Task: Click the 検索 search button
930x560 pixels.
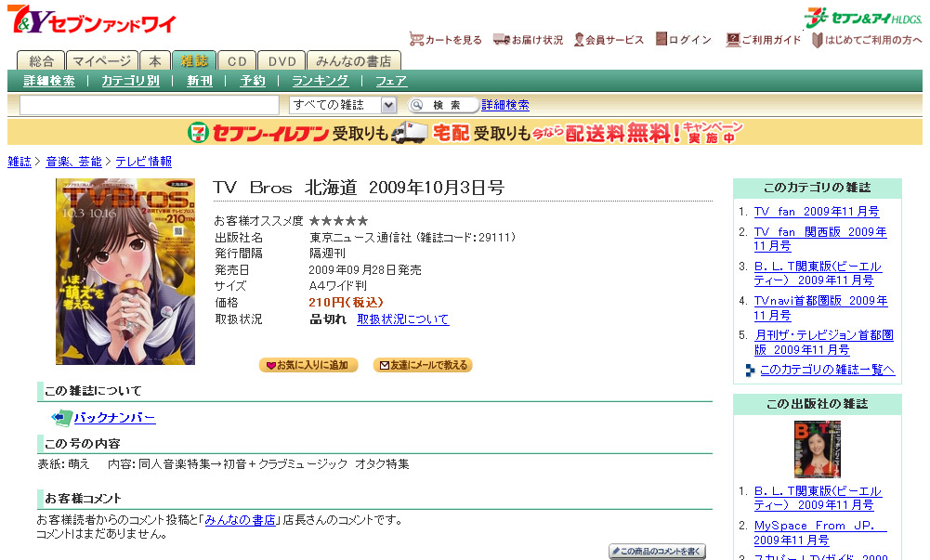Action: coord(443,105)
